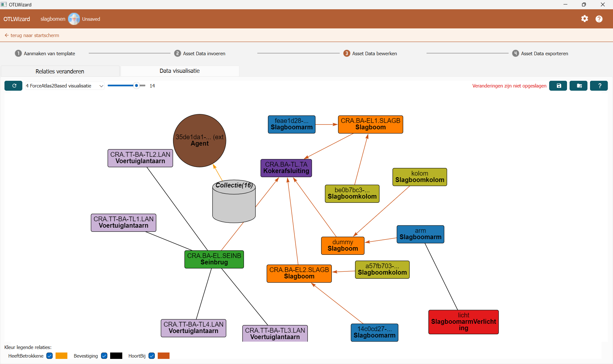Click the help icon in the title bar
The width and height of the screenshot is (613, 364).
[599, 19]
